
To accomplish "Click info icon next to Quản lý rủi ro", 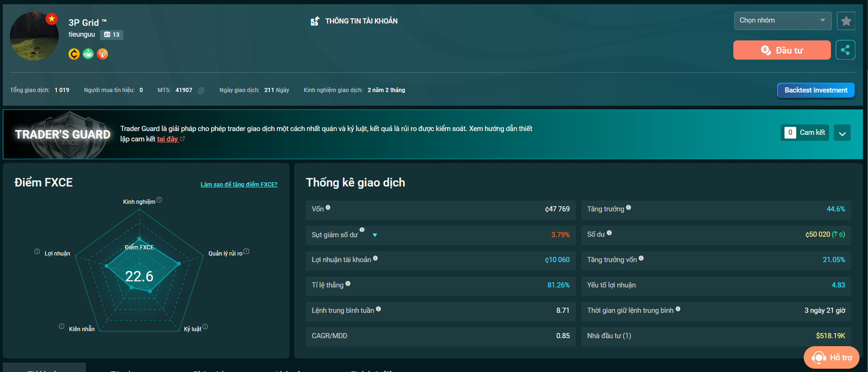I will [x=246, y=251].
